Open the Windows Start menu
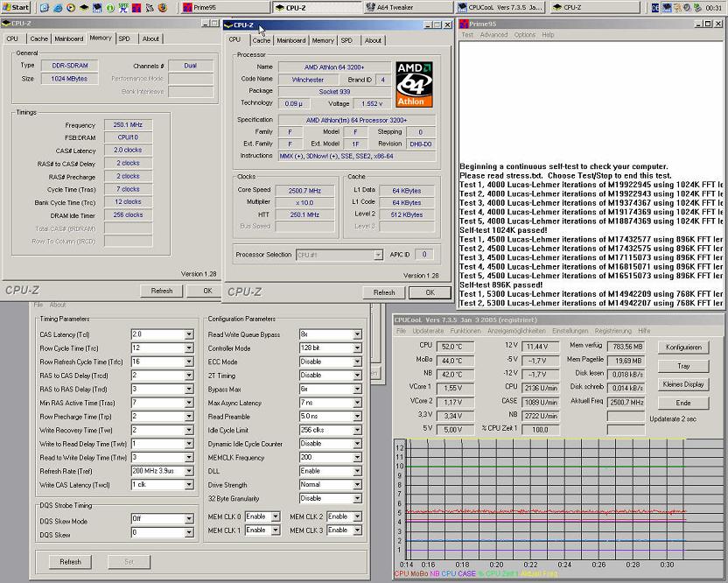The height and width of the screenshot is (583, 728). 16,7
